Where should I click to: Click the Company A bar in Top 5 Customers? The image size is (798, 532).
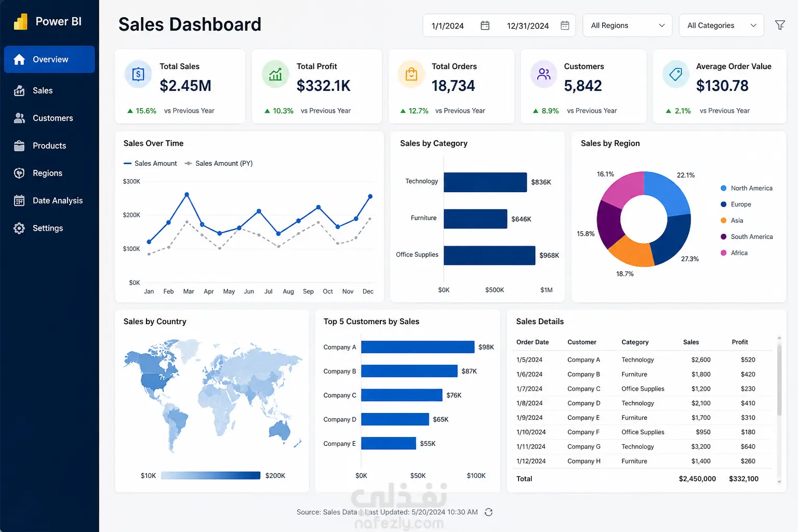pyautogui.click(x=418, y=347)
